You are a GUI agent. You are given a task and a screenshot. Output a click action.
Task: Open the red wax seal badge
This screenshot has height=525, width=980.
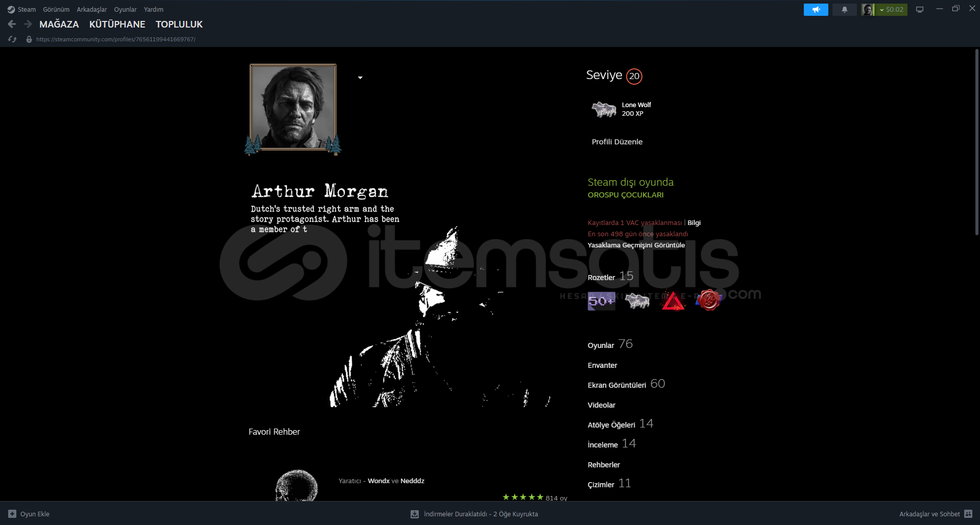pos(709,301)
